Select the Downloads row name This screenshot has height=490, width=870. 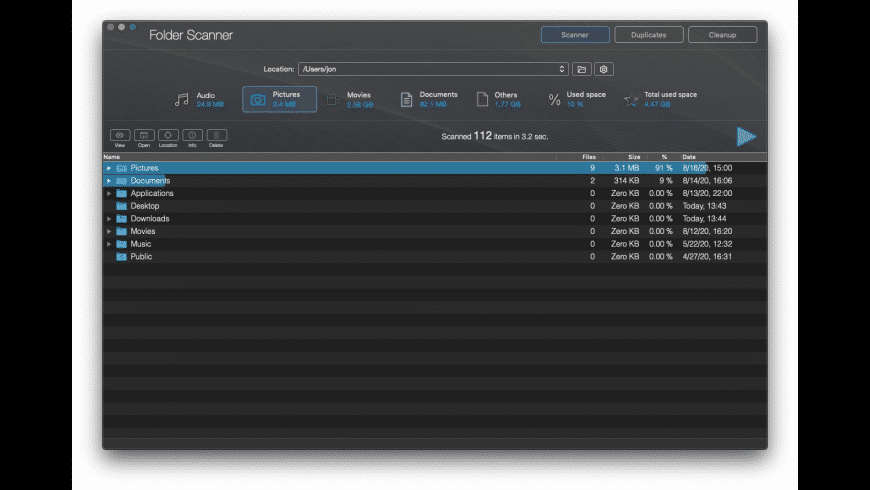[150, 219]
